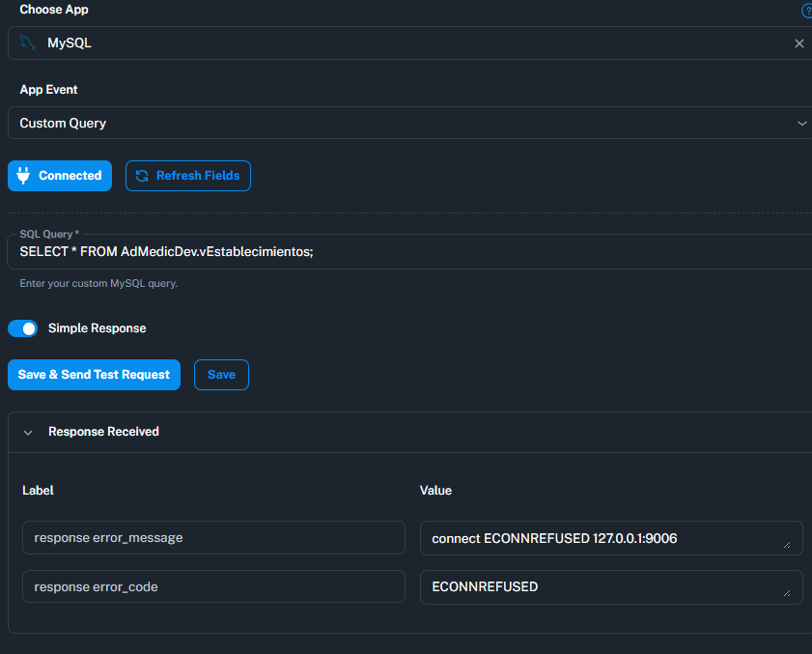The height and width of the screenshot is (654, 812).
Task: Click the ECONNREFUSED 127.0.0.1:9006 value box
Action: [611, 538]
